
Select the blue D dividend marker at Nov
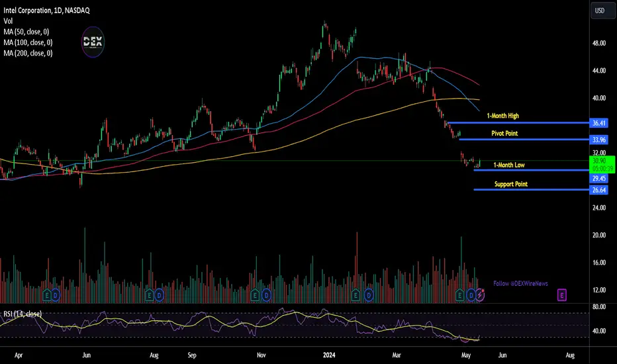[266, 295]
